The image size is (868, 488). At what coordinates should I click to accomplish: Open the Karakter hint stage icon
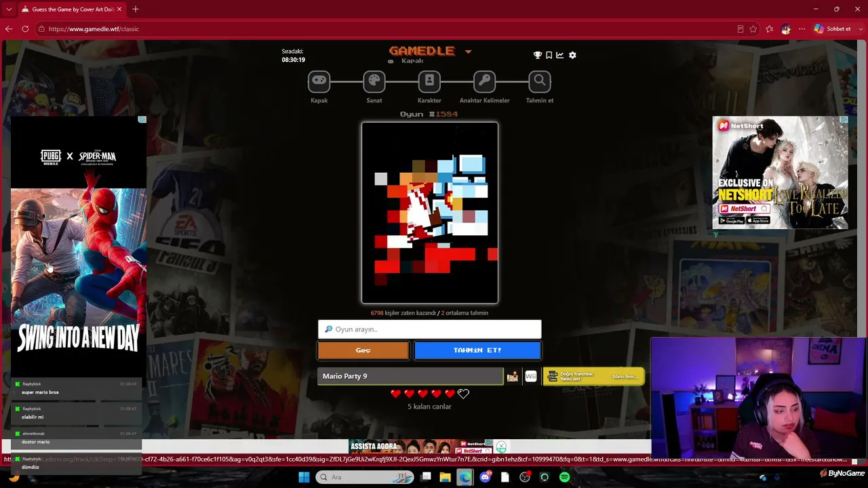(x=429, y=81)
